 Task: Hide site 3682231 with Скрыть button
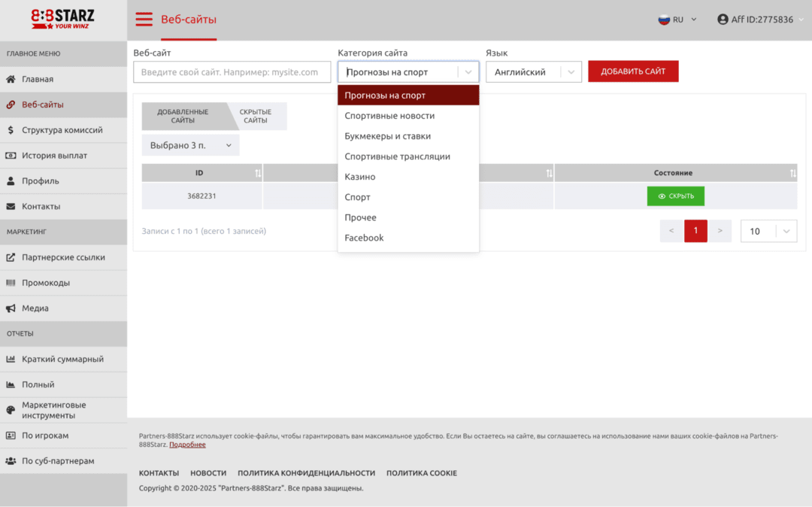point(675,196)
